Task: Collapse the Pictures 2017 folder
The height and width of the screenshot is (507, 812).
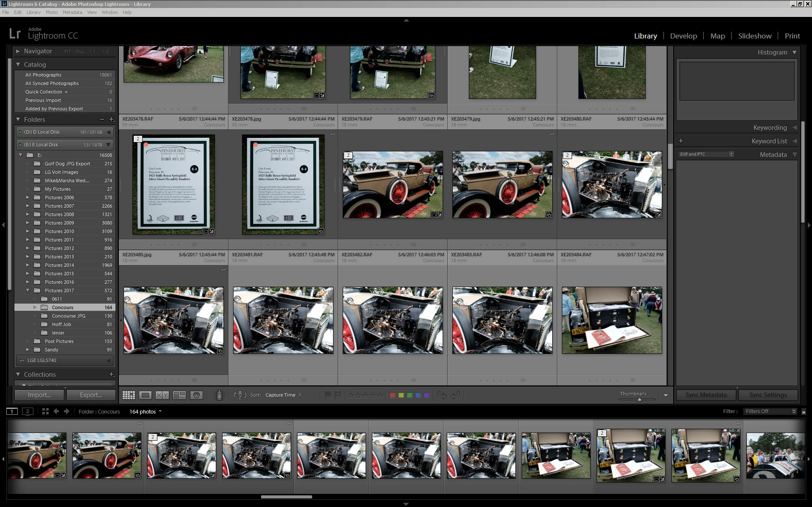Action: coord(28,290)
